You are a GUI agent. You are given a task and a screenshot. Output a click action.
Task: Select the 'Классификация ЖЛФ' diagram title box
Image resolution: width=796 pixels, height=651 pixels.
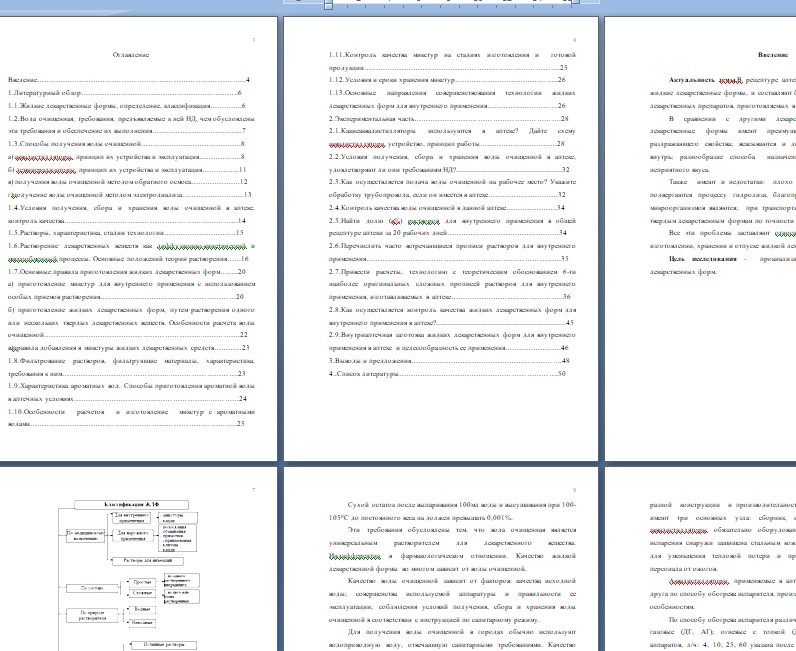[131, 505]
